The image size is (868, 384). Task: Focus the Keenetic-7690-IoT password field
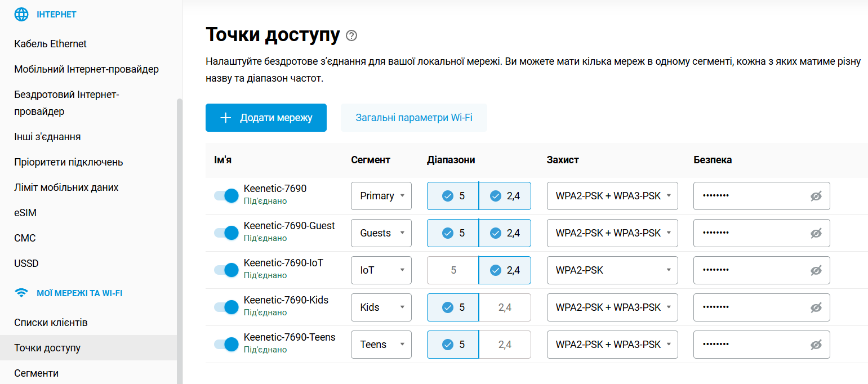click(x=762, y=270)
